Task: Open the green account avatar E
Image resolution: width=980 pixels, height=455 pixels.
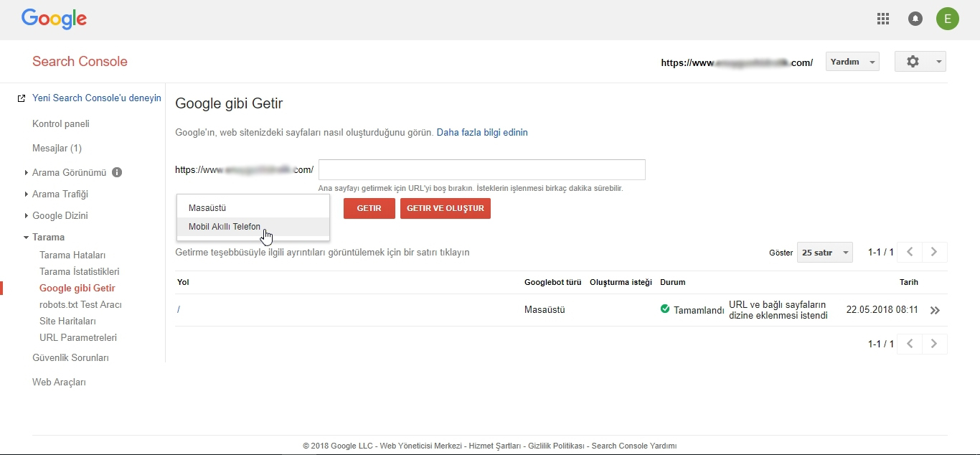Action: 948,19
